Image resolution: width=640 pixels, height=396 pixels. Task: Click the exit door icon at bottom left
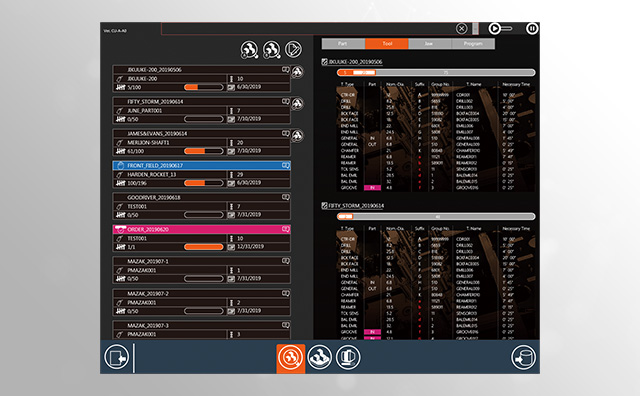click(117, 357)
